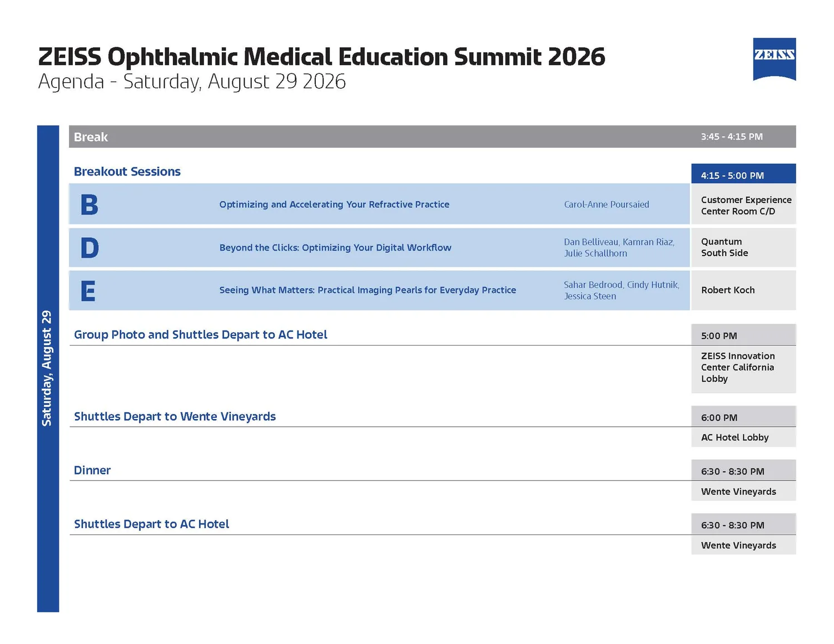Select the time "5:00 PM"
Viewport: 834px width, 644px height.
(x=719, y=336)
